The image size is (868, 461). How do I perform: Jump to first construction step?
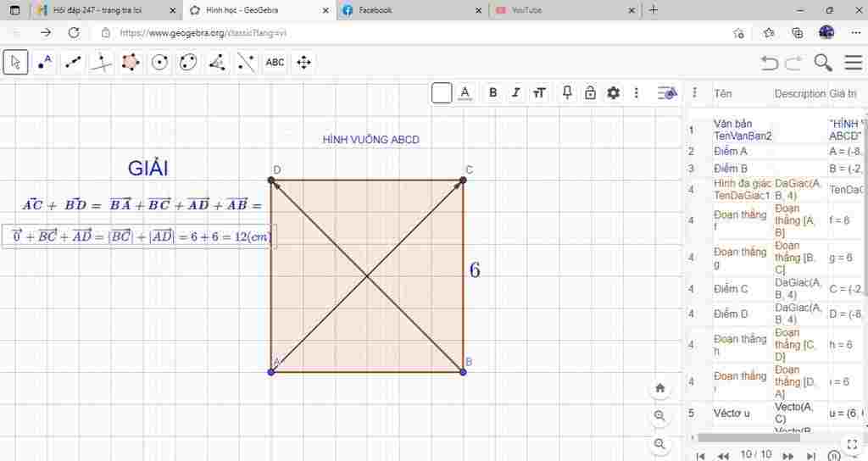[x=700, y=455]
